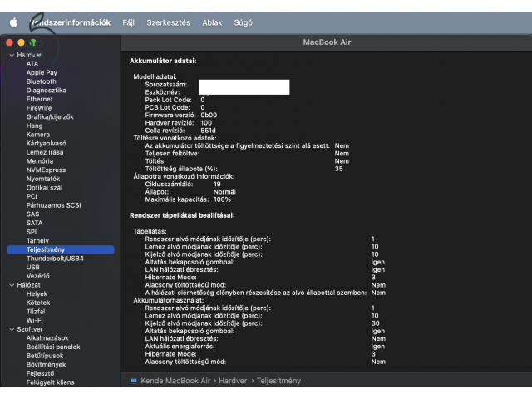Select Kamera in the sidebar
This screenshot has height=399, width=532.
pyautogui.click(x=38, y=135)
